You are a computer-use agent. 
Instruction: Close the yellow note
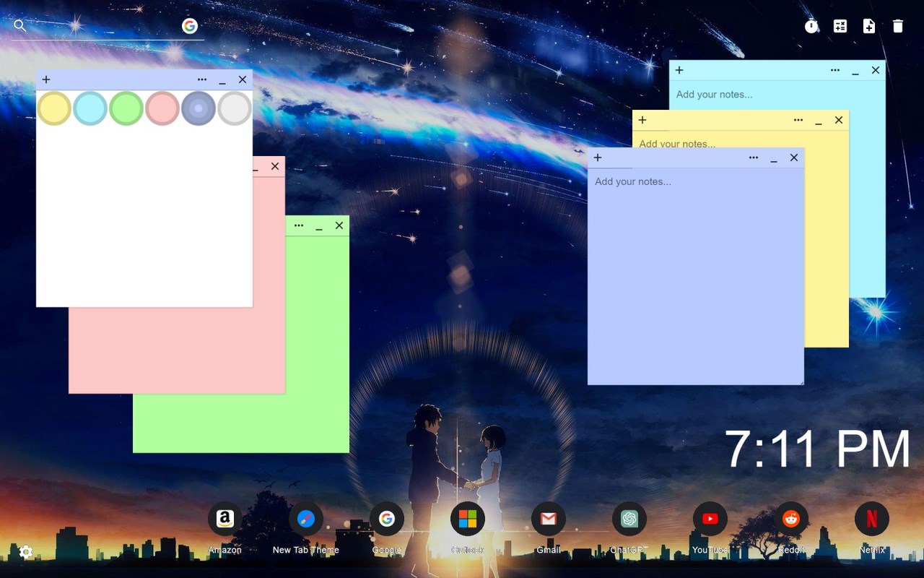[839, 120]
